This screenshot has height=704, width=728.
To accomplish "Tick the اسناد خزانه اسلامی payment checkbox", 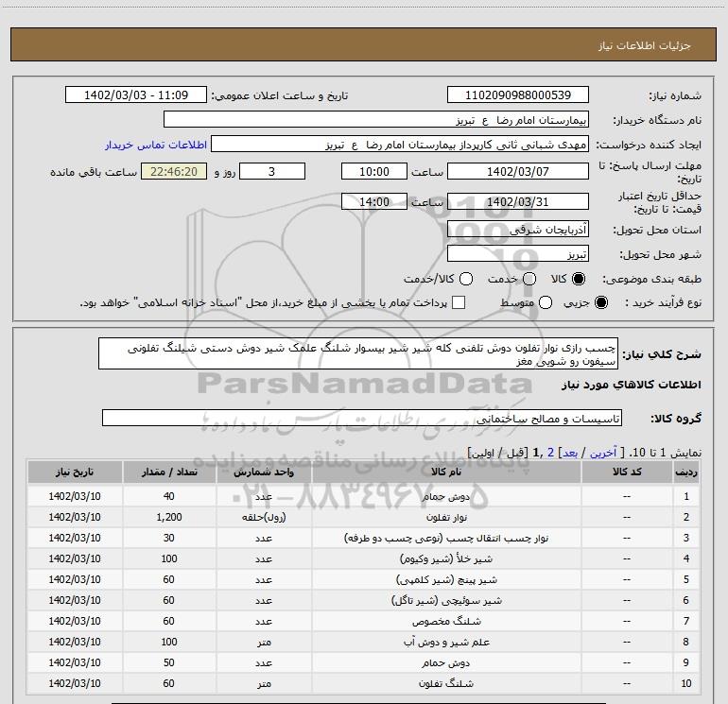I will pos(459,302).
